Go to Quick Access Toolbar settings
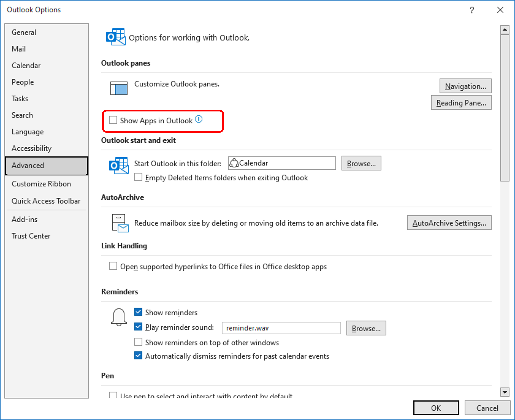This screenshot has height=420, width=515. [x=46, y=201]
